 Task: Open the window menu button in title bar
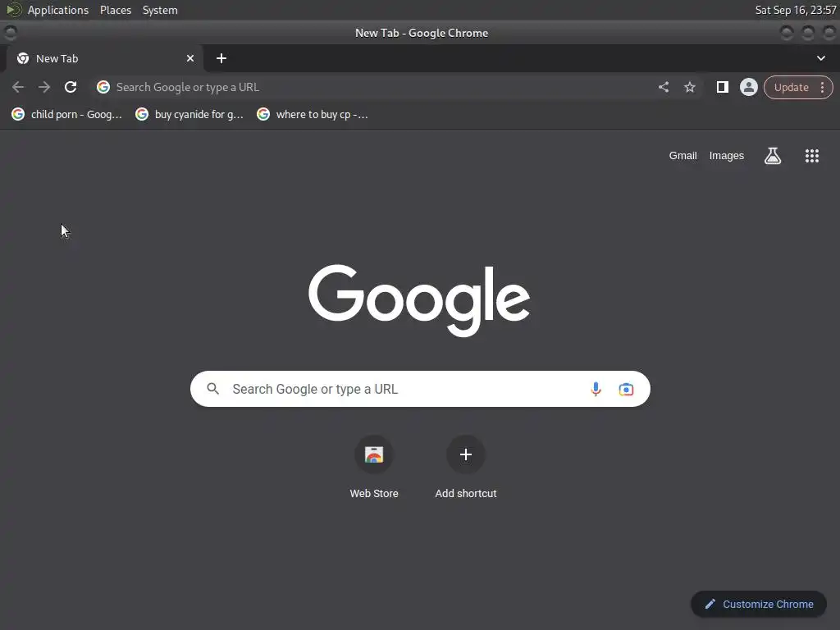pyautogui.click(x=10, y=33)
